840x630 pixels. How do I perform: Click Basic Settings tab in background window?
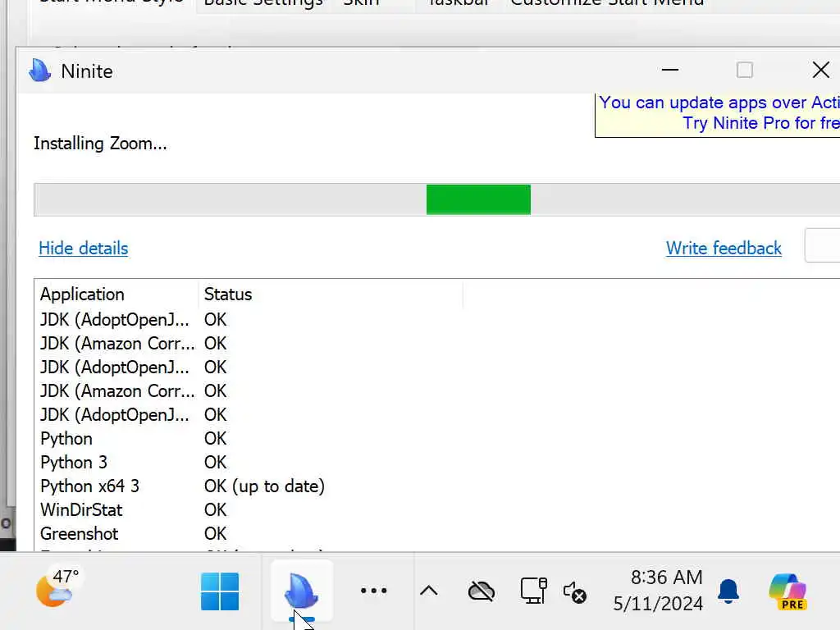(263, 3)
